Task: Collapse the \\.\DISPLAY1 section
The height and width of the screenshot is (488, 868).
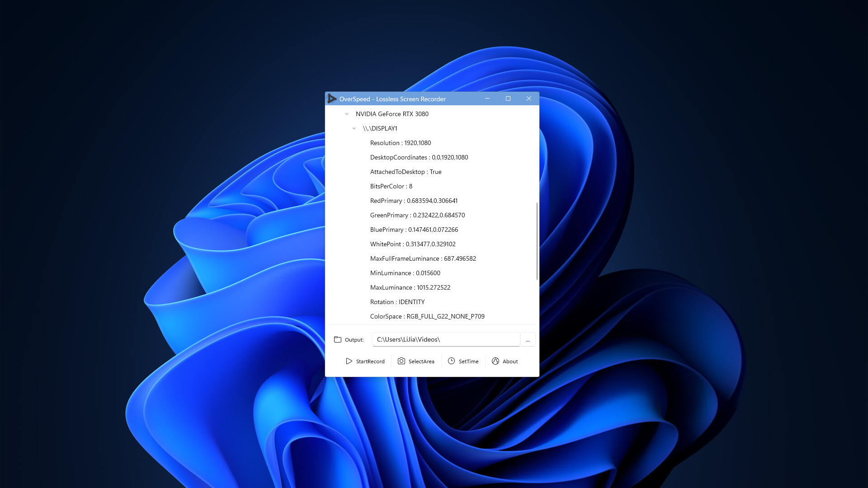Action: [354, 128]
